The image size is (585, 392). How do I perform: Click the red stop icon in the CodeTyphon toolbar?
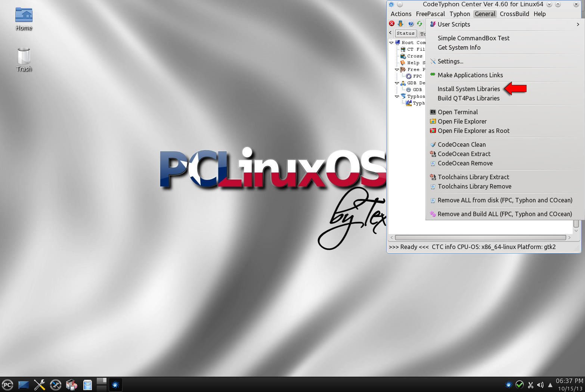pyautogui.click(x=391, y=24)
